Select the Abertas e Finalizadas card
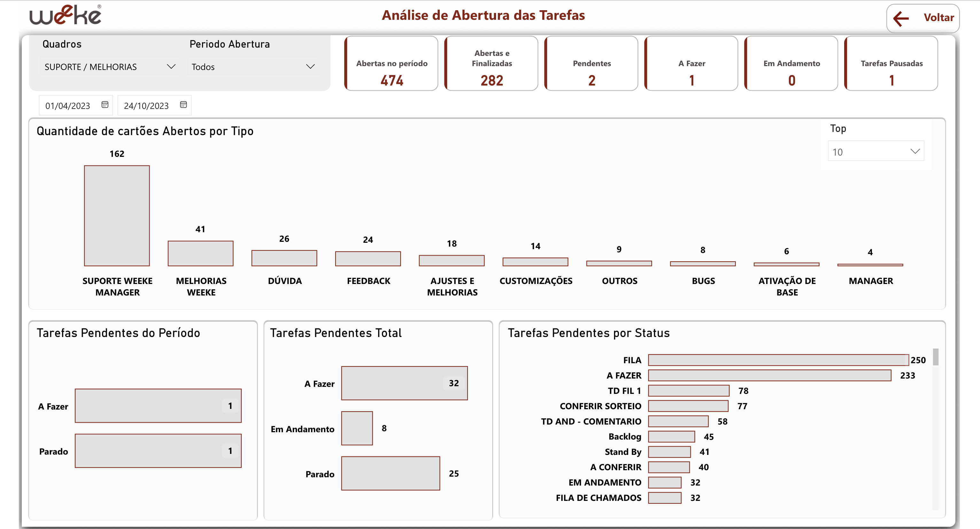Screen dimensions: 980x529 [492, 64]
